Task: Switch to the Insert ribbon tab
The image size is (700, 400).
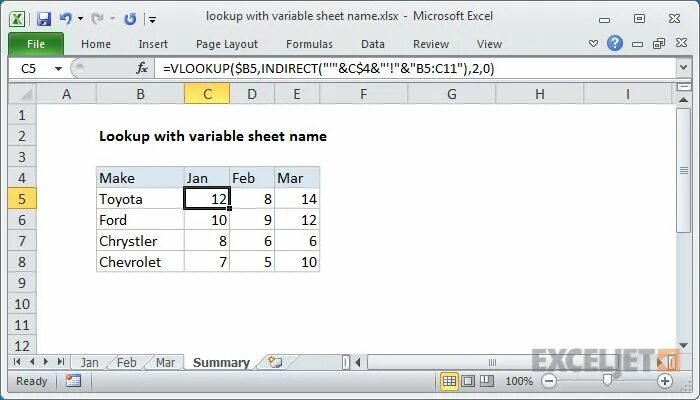Action: click(153, 44)
